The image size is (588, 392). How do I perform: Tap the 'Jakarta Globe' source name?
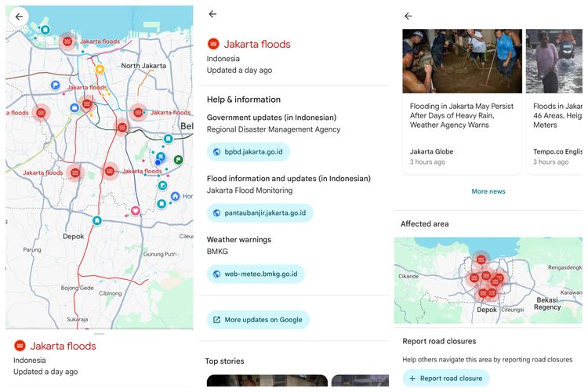pos(432,151)
